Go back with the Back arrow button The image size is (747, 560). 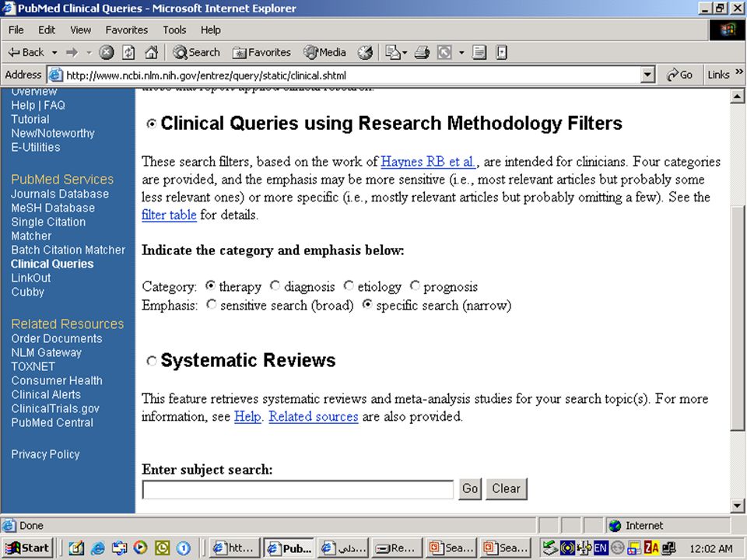pos(26,52)
